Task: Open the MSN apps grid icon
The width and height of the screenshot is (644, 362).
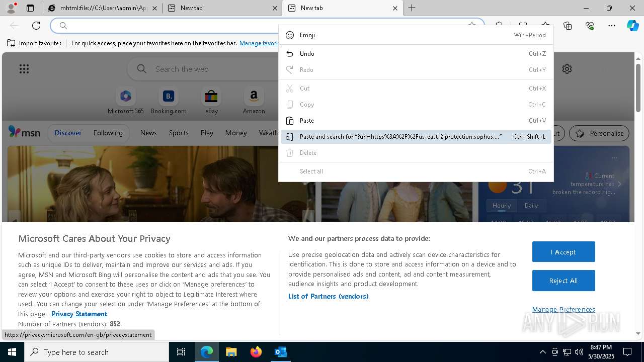Action: (x=24, y=69)
